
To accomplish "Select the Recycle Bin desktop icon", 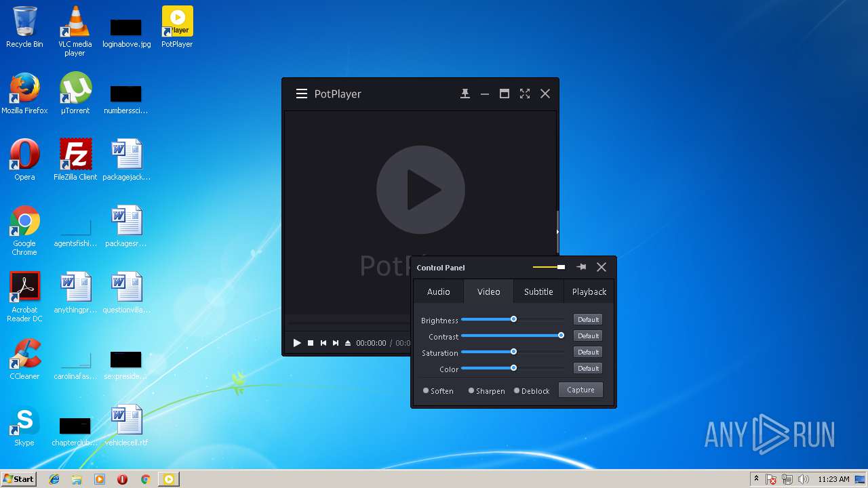I will pyautogui.click(x=24, y=27).
